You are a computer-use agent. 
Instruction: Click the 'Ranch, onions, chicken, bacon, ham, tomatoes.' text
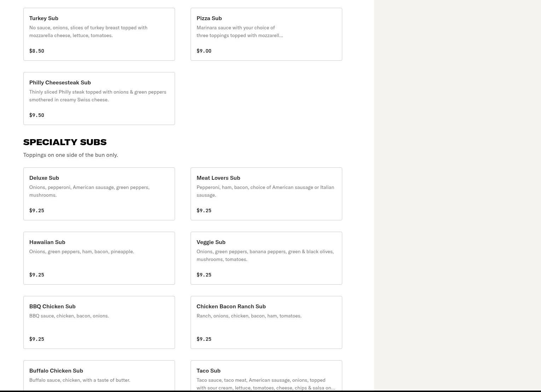(249, 316)
